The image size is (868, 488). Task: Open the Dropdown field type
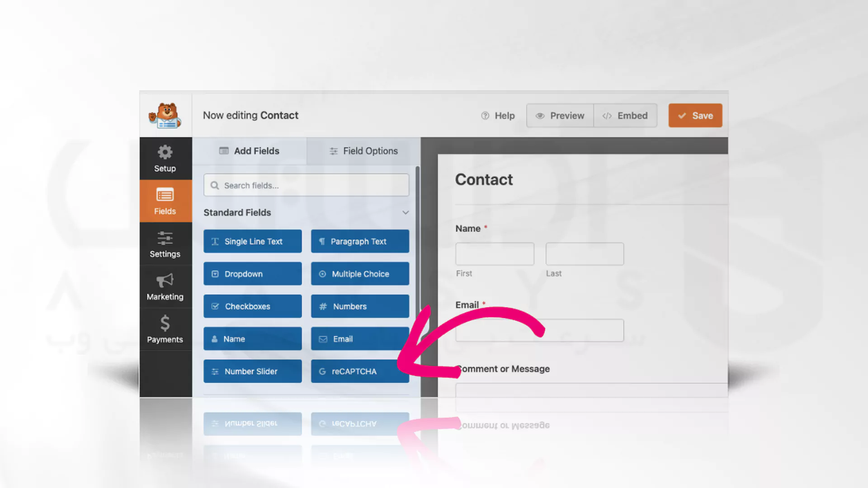pos(252,273)
